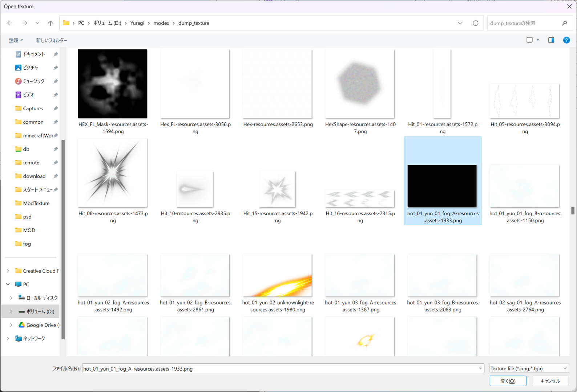The width and height of the screenshot is (577, 392).
Task: Click the search magnifier icon
Action: point(564,23)
